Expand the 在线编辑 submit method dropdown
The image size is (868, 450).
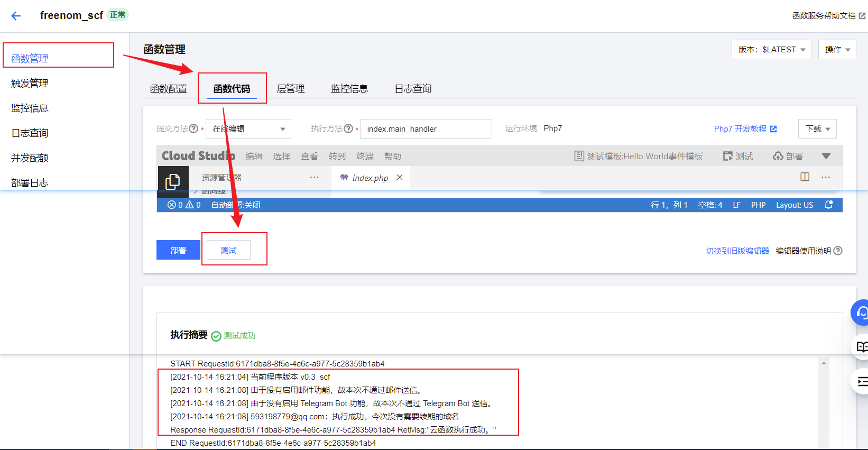click(248, 129)
